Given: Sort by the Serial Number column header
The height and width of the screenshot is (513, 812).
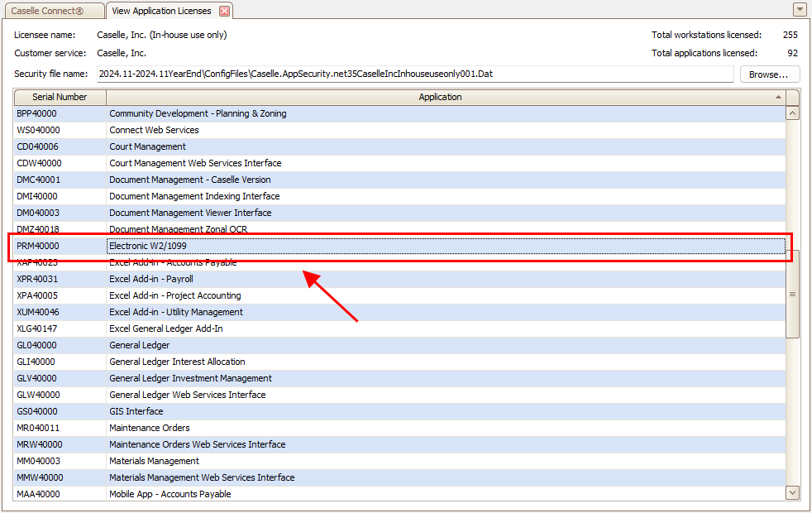Looking at the screenshot, I should pos(60,97).
